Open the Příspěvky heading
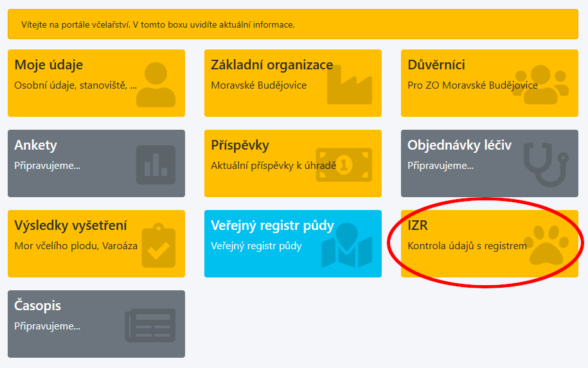This screenshot has height=368, width=588. click(x=240, y=145)
